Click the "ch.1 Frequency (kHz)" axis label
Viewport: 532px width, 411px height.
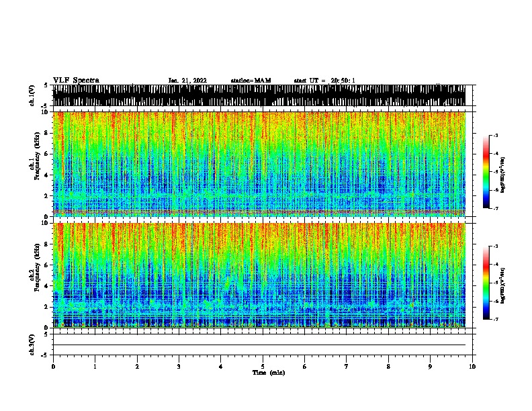[34, 156]
